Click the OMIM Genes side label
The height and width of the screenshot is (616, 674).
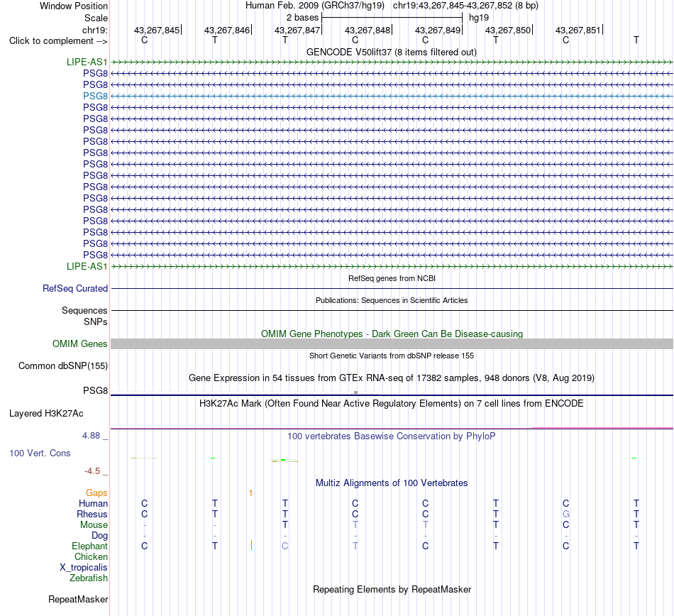click(x=80, y=344)
